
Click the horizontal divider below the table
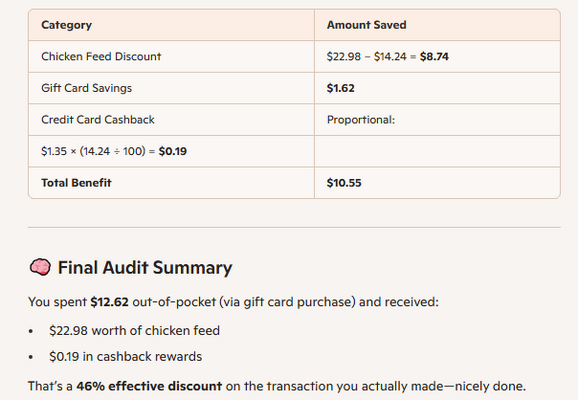pos(294,227)
